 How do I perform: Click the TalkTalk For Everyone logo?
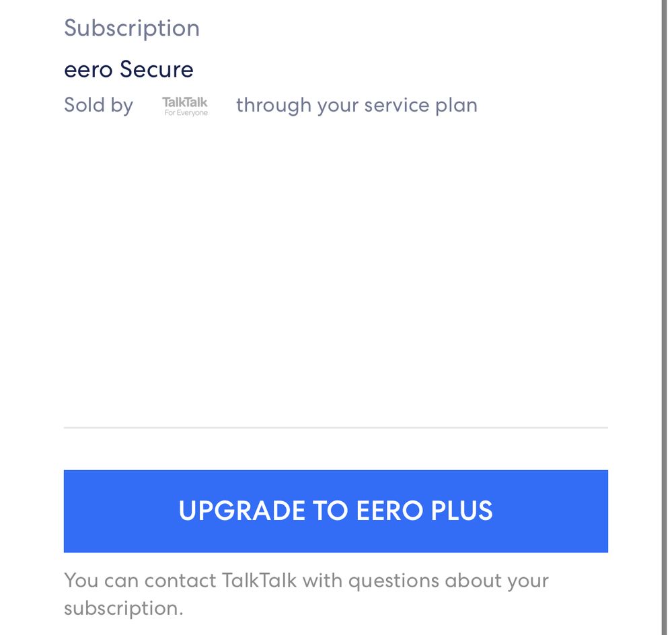185,106
